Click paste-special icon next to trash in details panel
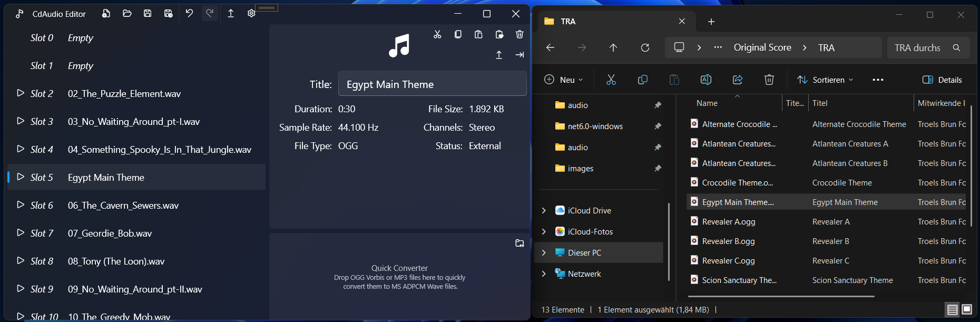 pyautogui.click(x=499, y=34)
